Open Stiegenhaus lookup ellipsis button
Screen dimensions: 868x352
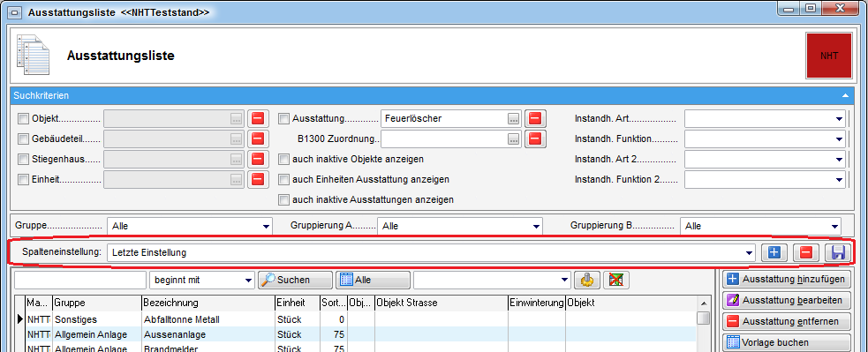pos(237,160)
